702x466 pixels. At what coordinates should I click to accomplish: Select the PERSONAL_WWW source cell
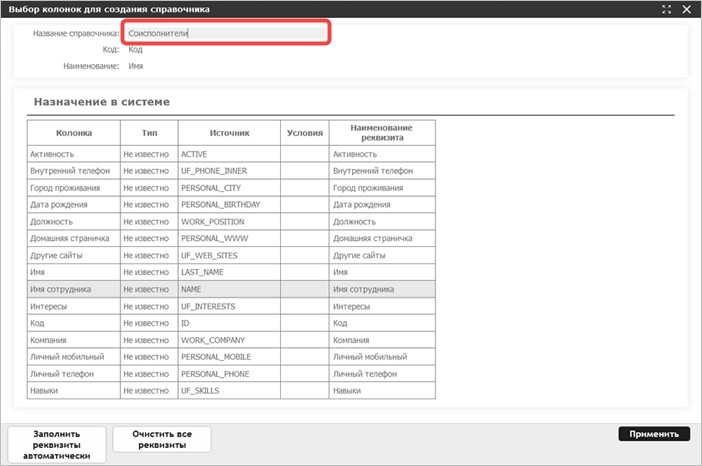(x=229, y=239)
